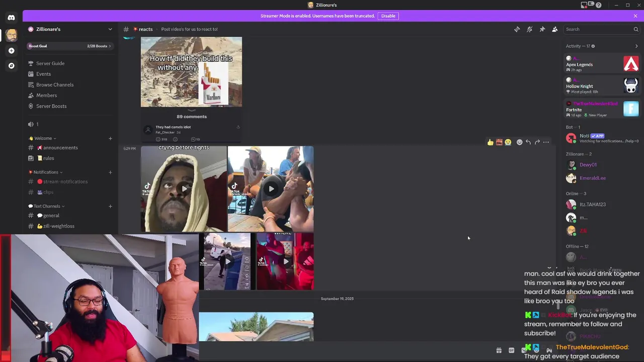React with thumbs up emoji
This screenshot has width=644, height=362.
[x=490, y=142]
